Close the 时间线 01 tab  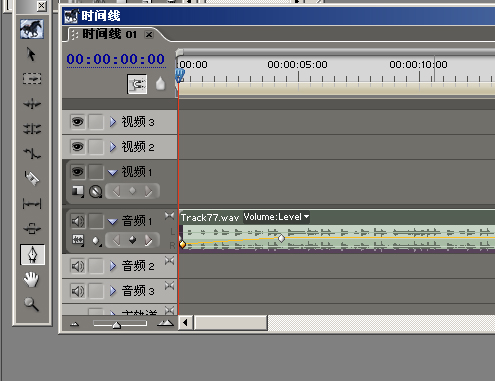(x=149, y=34)
